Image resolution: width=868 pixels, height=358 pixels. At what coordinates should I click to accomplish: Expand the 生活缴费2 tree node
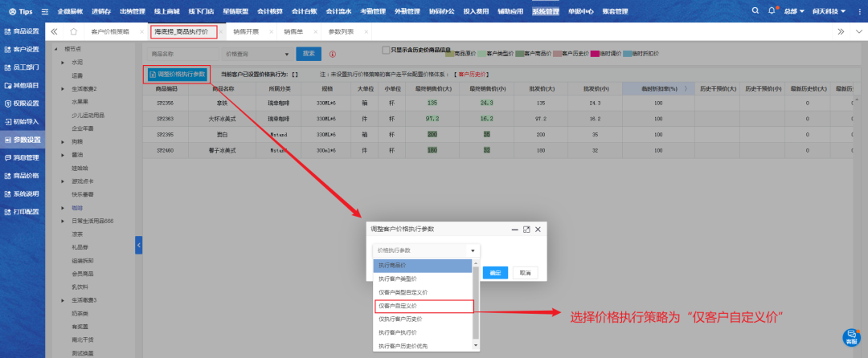[63, 88]
